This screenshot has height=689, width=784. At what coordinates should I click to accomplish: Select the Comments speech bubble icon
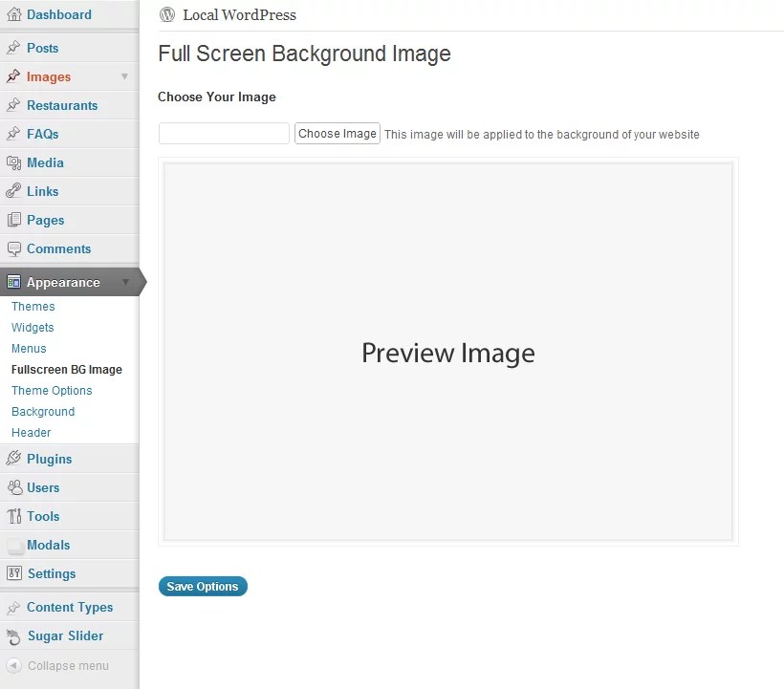[14, 248]
